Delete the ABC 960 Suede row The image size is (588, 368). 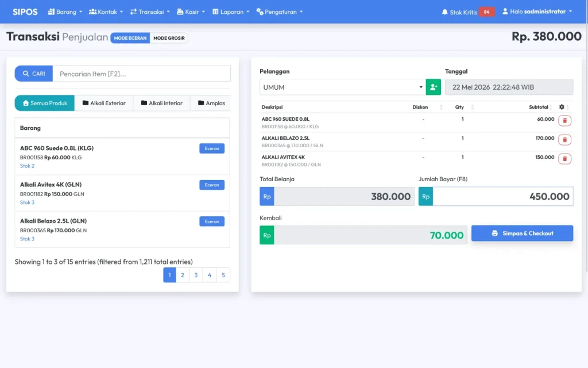564,121
